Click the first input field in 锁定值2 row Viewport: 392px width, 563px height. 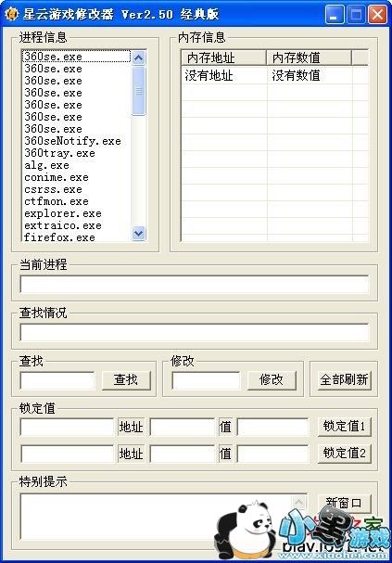pos(67,454)
